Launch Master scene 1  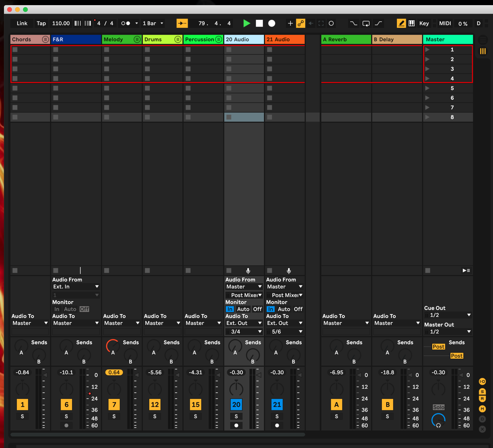tap(427, 50)
